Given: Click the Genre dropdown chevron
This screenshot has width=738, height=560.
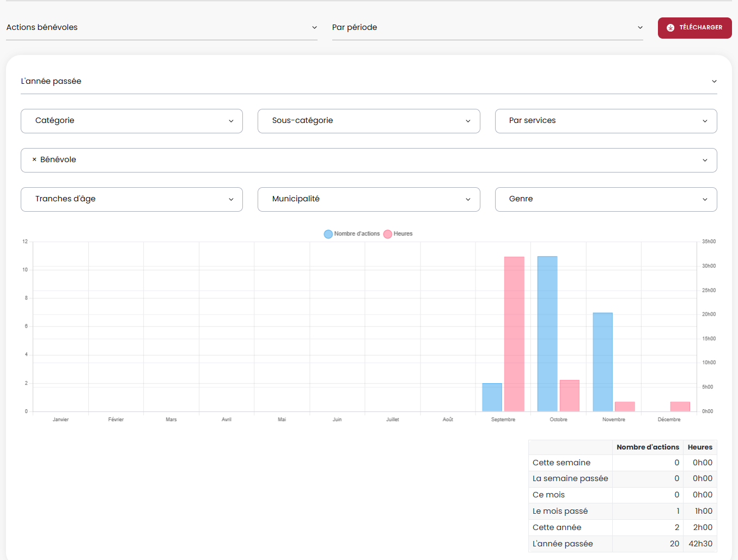Looking at the screenshot, I should pyautogui.click(x=705, y=199).
